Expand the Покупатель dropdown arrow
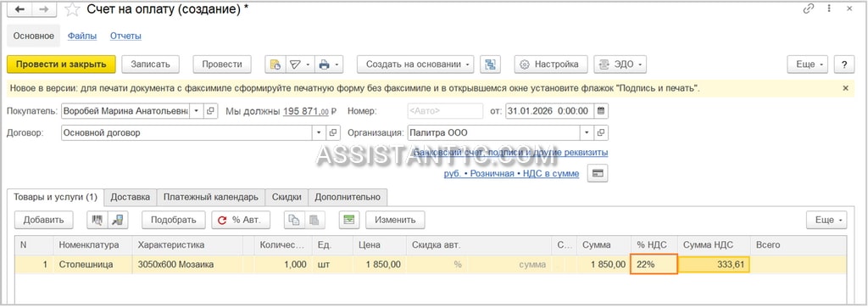Screen dimensions: 868x308 (x=197, y=111)
